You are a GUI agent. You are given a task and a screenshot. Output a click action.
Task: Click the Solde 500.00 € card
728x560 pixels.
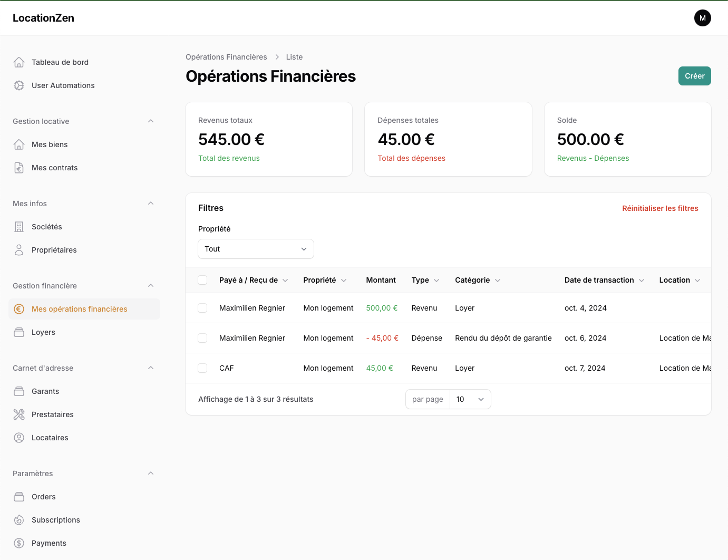pos(628,139)
